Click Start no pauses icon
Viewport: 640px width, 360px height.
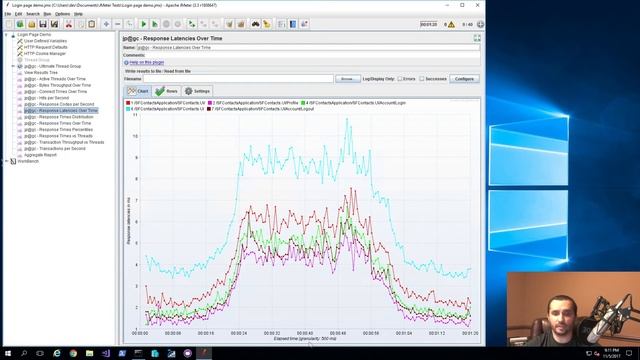(x=155, y=24)
